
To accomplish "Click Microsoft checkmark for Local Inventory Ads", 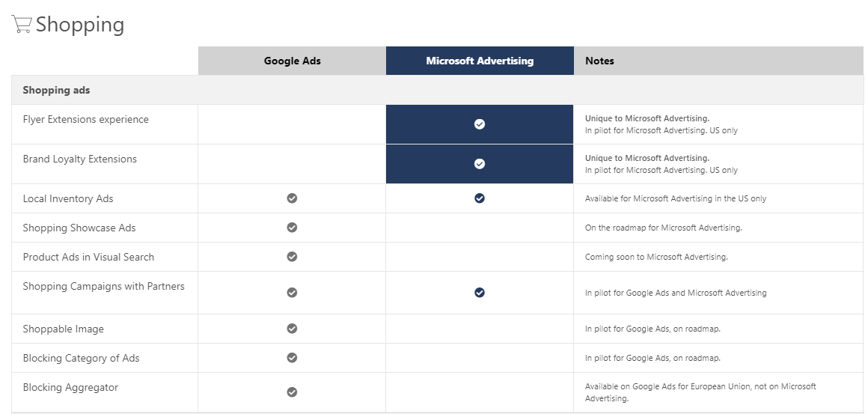I will click(x=480, y=198).
